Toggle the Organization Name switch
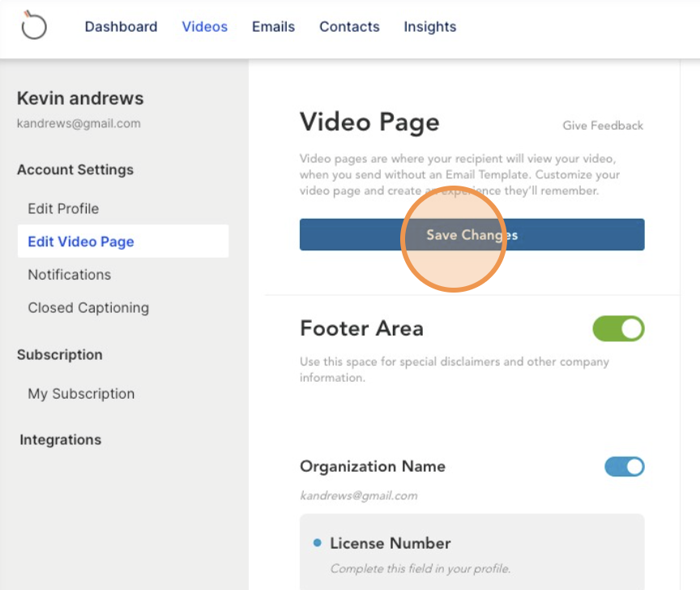This screenshot has height=590, width=700. click(624, 467)
